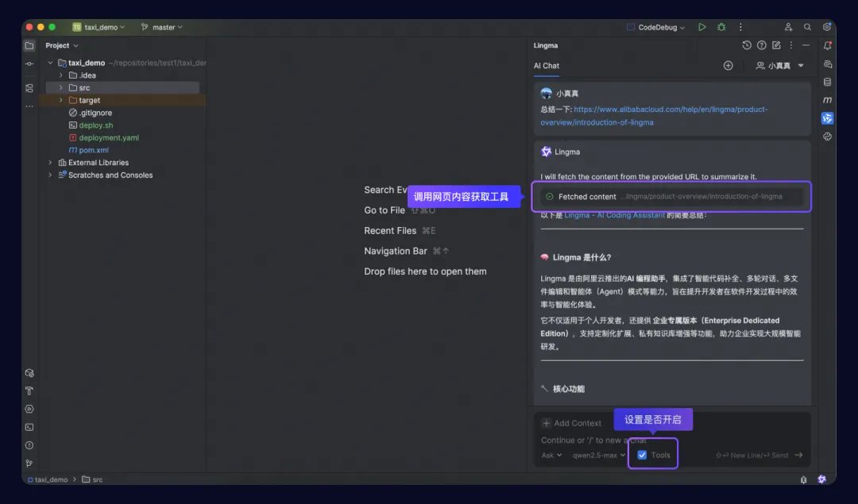Hide the Lingma panel
This screenshot has height=504, width=858.
click(806, 45)
